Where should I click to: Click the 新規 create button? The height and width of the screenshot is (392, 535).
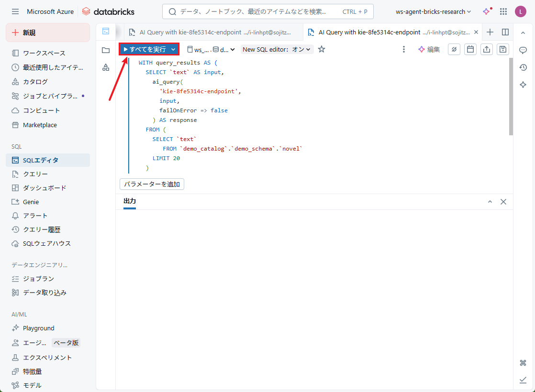coord(47,33)
